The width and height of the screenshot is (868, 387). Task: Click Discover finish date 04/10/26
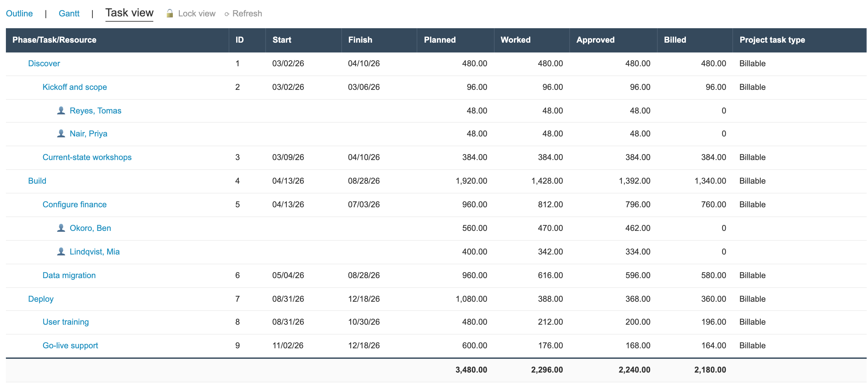(x=364, y=63)
